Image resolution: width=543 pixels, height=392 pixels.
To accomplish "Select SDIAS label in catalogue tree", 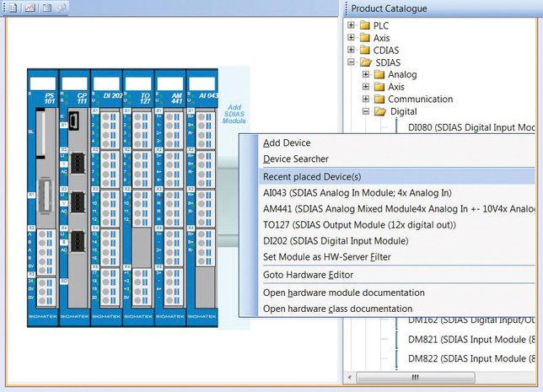I will (388, 62).
